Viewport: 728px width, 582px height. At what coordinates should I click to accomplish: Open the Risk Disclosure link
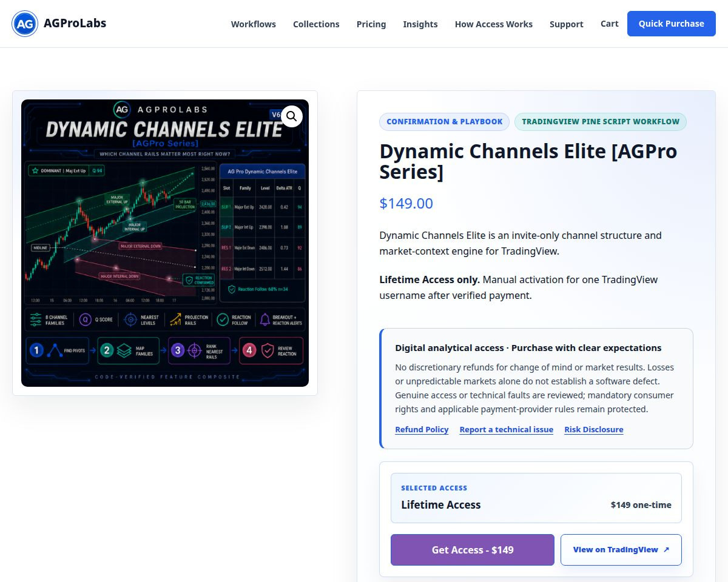594,429
